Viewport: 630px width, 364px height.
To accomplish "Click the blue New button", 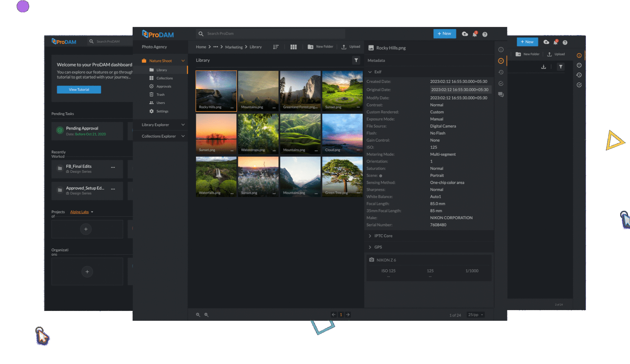I will tap(444, 34).
